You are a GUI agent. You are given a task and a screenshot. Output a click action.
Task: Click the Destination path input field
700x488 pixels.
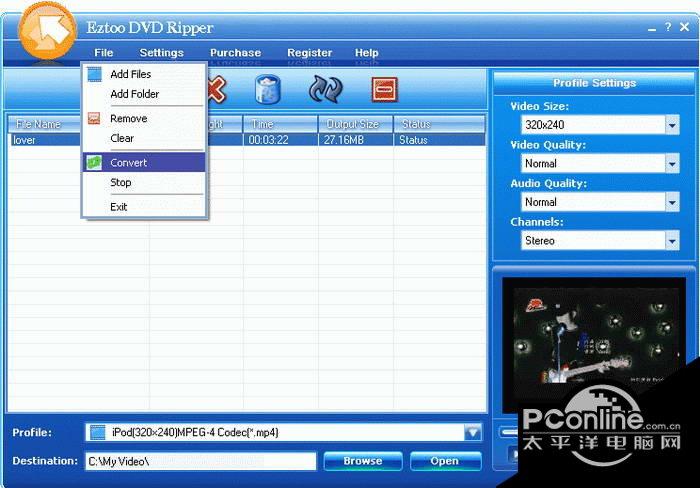(200, 461)
